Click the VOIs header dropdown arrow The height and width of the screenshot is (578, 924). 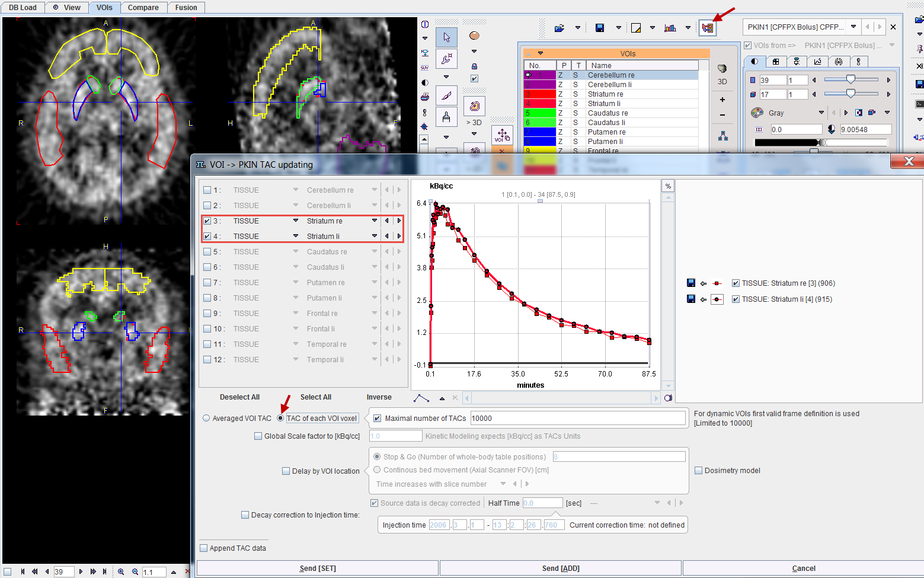tap(540, 53)
